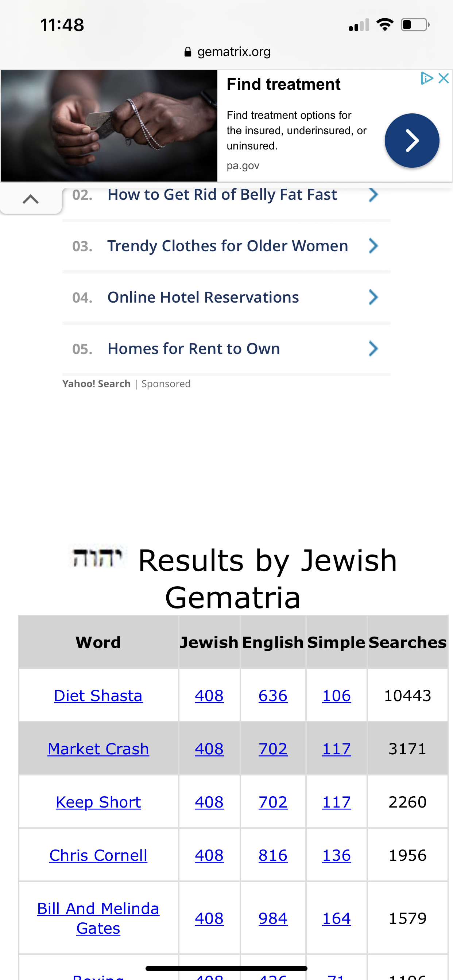Viewport: 453px width, 980px height.
Task: Open Bill And Melinda Gates link
Action: coord(98,918)
